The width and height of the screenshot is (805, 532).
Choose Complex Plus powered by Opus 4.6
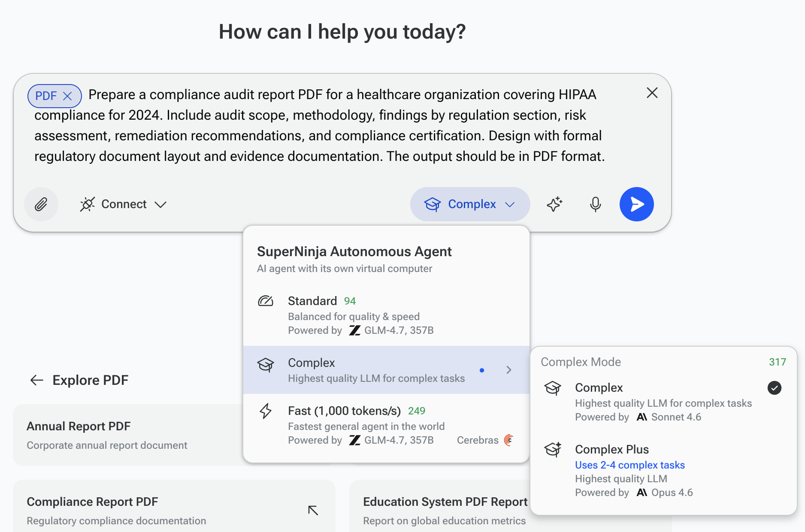pyautogui.click(x=663, y=471)
